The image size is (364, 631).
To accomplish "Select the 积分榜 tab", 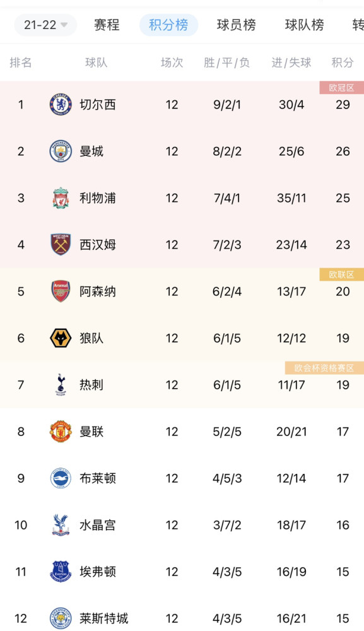I will point(168,25).
